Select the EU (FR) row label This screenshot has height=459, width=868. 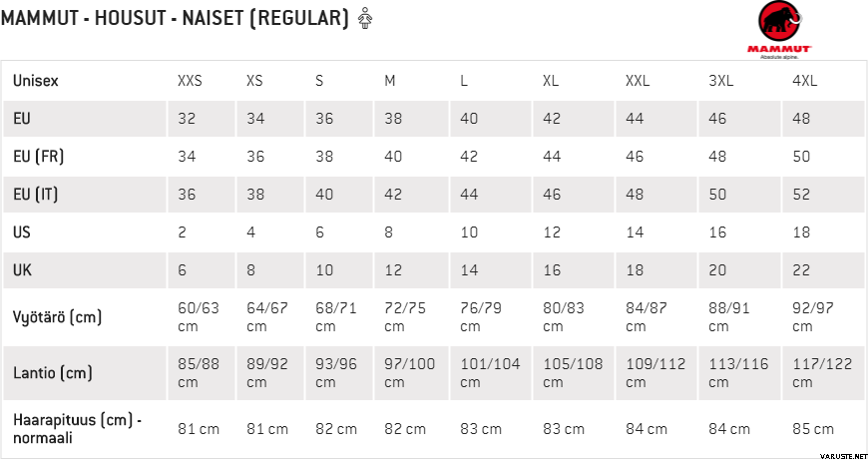pyautogui.click(x=39, y=157)
